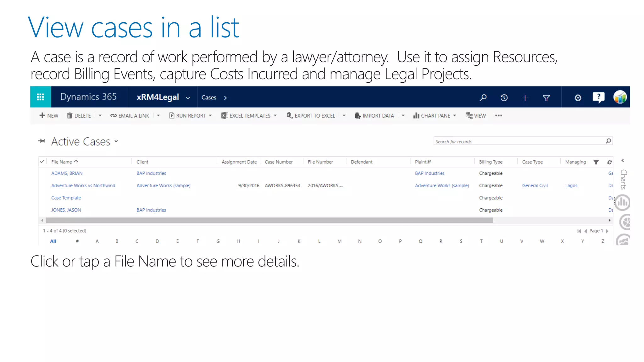Screen dimensions: 644x362
Task: Click the Dynamics 365 title
Action: click(x=88, y=97)
